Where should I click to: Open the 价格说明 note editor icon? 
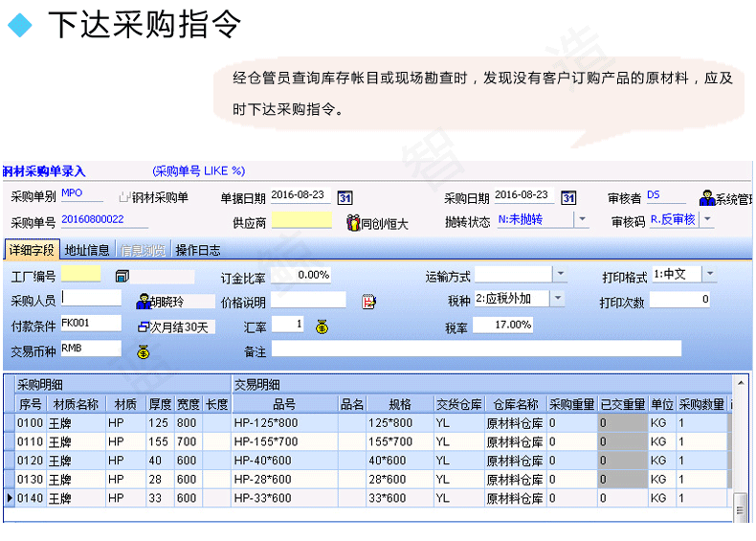[x=368, y=302]
